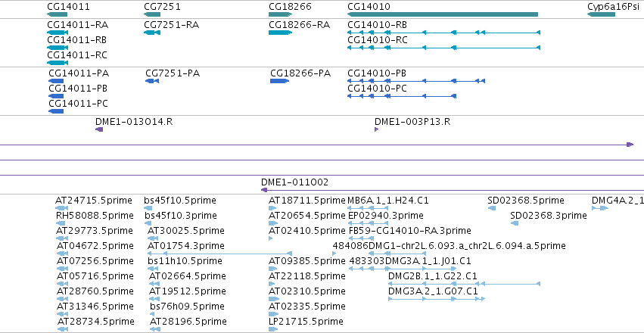
Task: Click the SD02368.5prime EST glyph
Action: pyautogui.click(x=492, y=208)
